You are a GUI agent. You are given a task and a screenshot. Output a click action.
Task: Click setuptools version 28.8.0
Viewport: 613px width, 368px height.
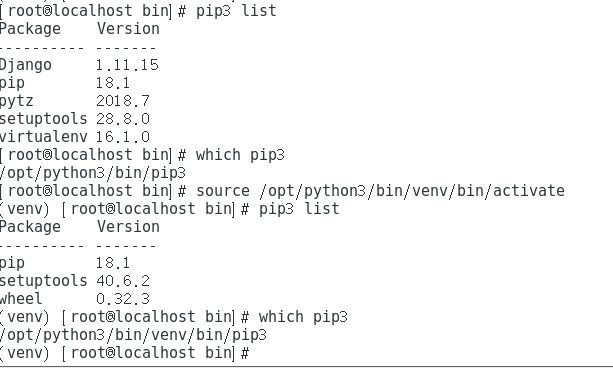pos(123,119)
